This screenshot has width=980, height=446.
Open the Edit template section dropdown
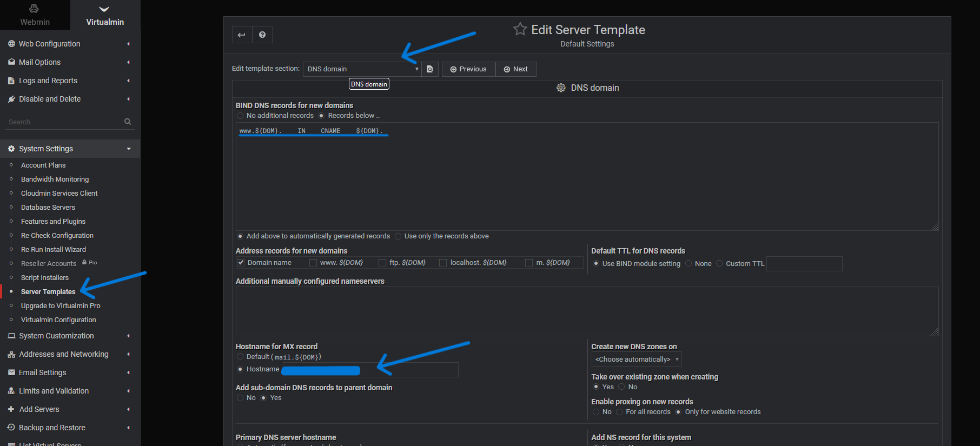[x=362, y=69]
